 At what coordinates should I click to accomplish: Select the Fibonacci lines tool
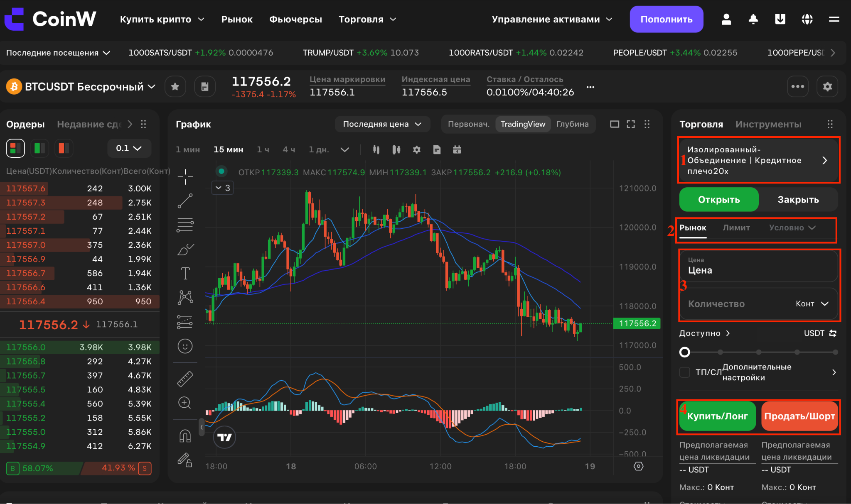(185, 225)
